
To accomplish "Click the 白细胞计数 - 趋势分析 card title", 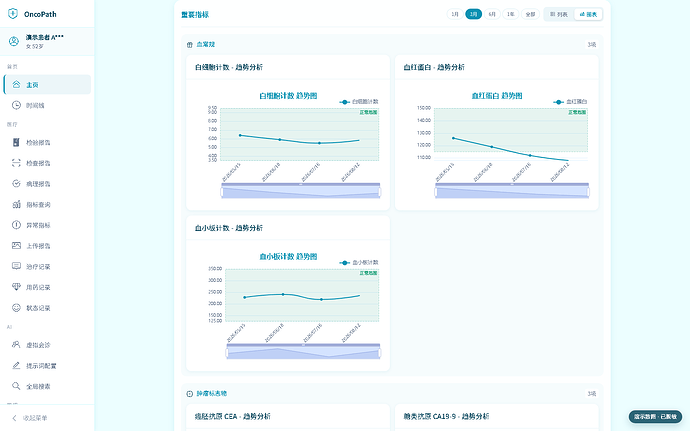I will tap(229, 67).
